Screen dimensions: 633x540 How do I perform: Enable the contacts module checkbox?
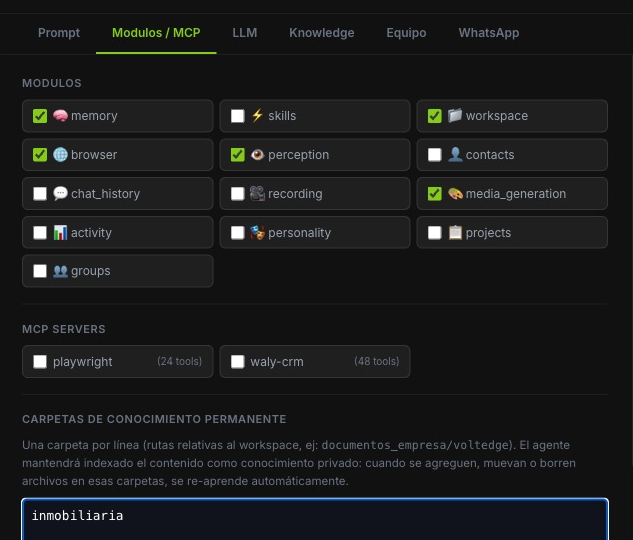(x=434, y=155)
